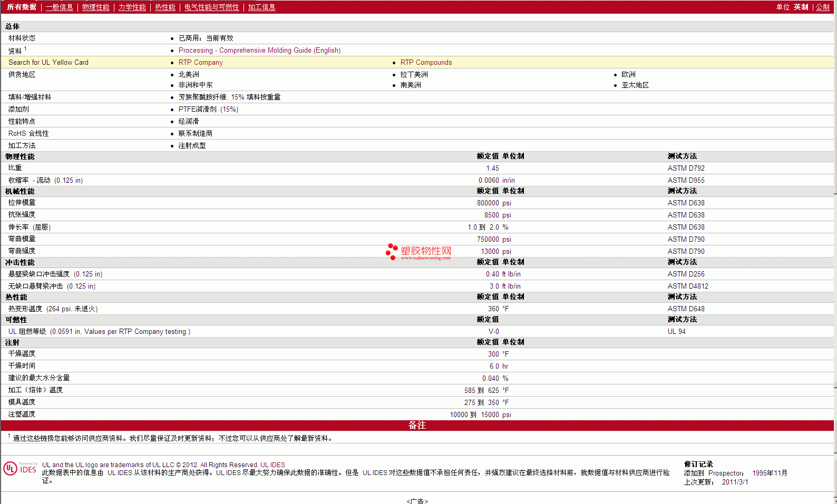Click the 欧洲 supply region
Image resolution: width=837 pixels, height=504 pixels.
(x=628, y=75)
